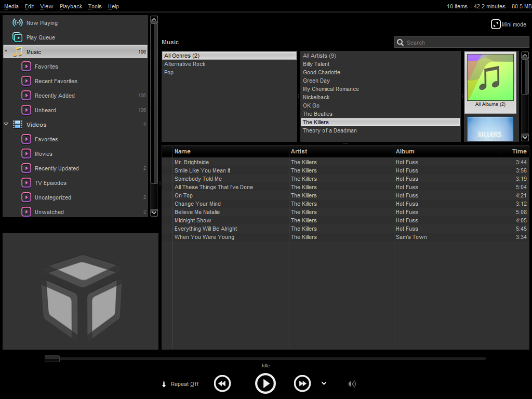This screenshot has width=532, height=399.
Task: Select the Killers Hot Fuss album cover
Action: (490, 129)
